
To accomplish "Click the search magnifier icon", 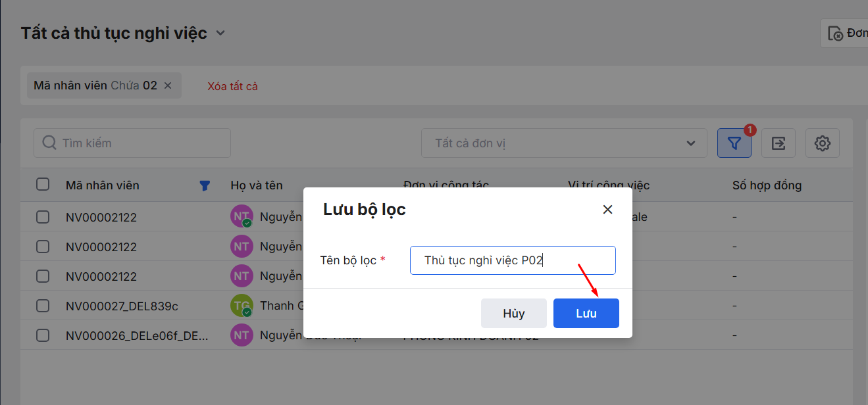I will coord(49,143).
